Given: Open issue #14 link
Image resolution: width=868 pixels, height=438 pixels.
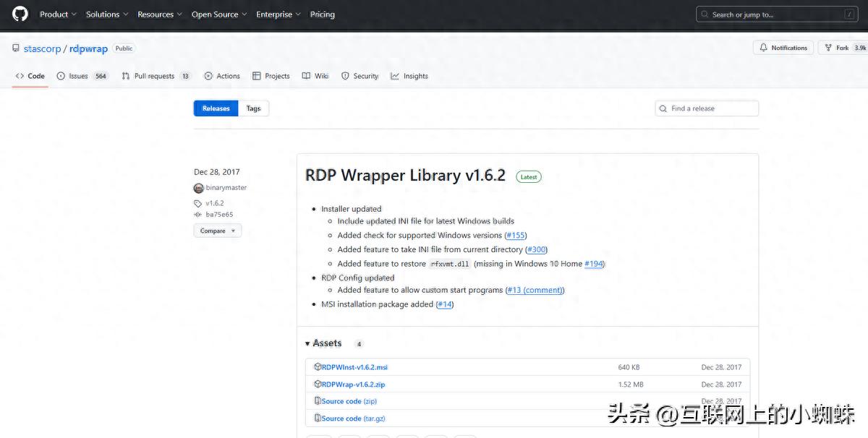Looking at the screenshot, I should coord(445,304).
